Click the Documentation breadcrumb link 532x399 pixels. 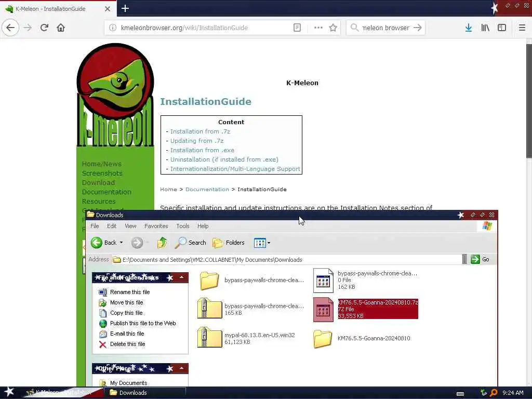tap(207, 189)
